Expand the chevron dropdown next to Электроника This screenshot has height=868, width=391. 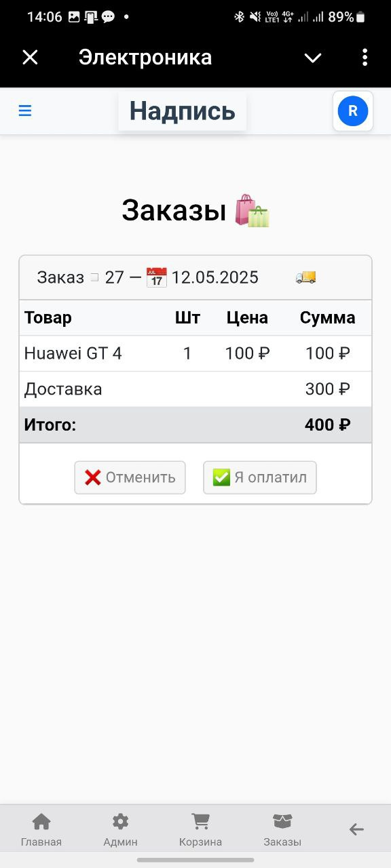pos(313,58)
